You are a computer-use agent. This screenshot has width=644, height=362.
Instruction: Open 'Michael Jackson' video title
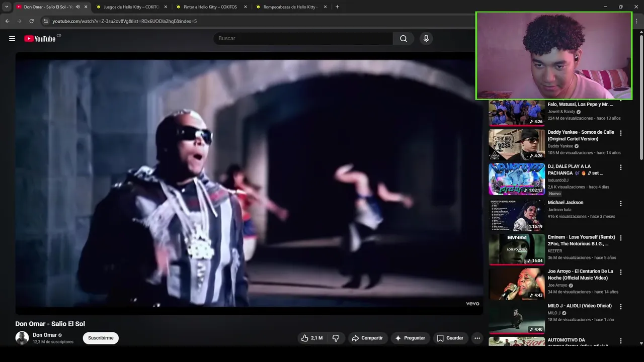566,203
